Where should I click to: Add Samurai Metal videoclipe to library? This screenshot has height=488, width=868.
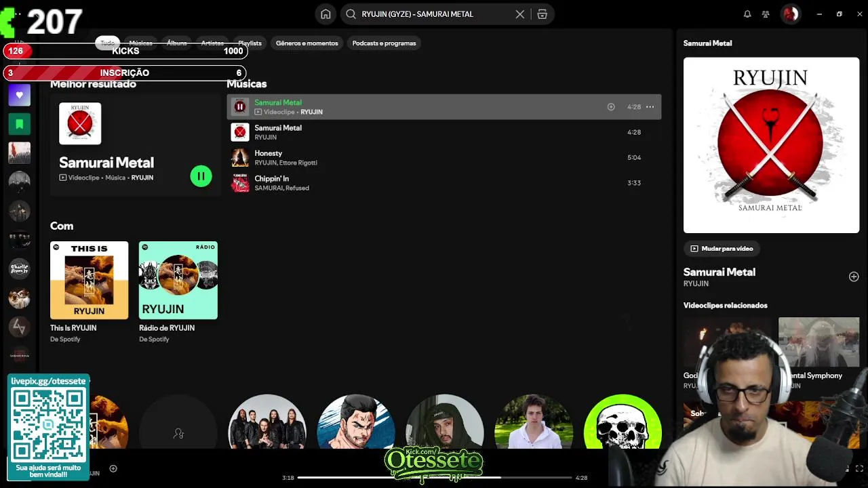611,106
